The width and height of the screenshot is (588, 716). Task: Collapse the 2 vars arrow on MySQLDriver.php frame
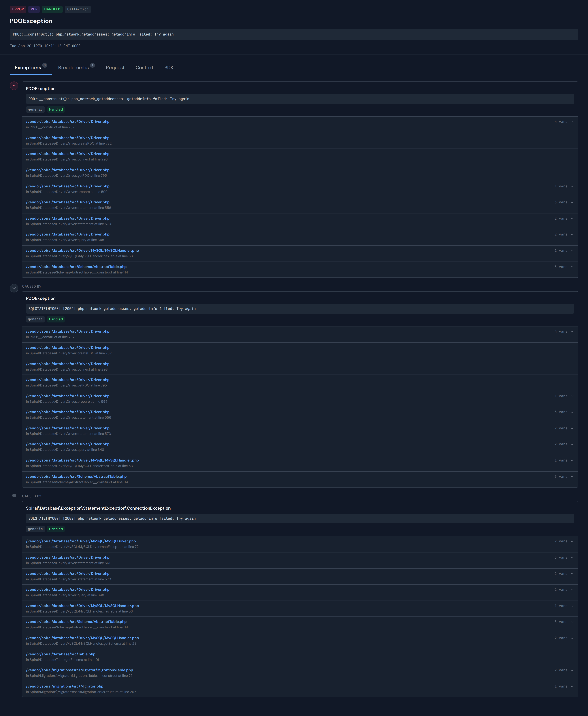[572, 541]
